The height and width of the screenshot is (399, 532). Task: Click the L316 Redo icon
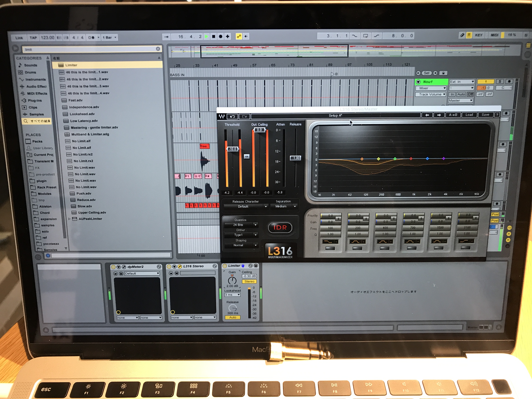point(244,116)
